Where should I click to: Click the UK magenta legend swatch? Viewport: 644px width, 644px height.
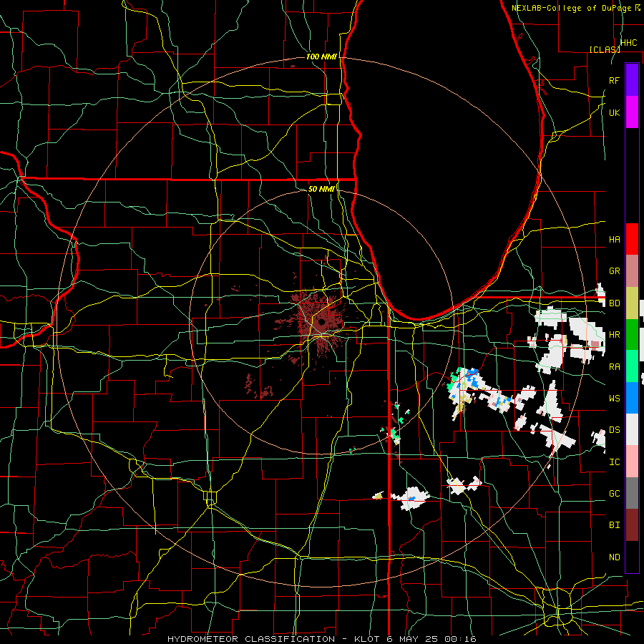(x=632, y=112)
